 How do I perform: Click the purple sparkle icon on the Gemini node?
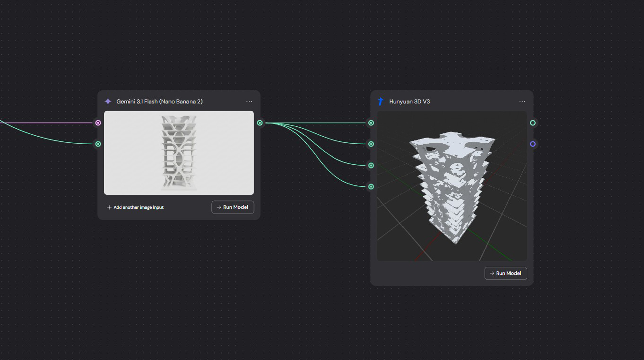108,101
